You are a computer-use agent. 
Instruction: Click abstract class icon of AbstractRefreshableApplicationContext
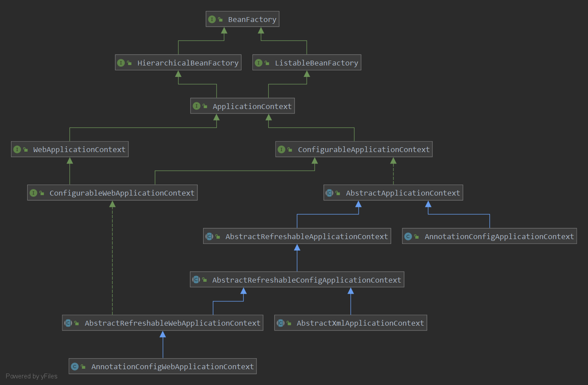point(209,236)
